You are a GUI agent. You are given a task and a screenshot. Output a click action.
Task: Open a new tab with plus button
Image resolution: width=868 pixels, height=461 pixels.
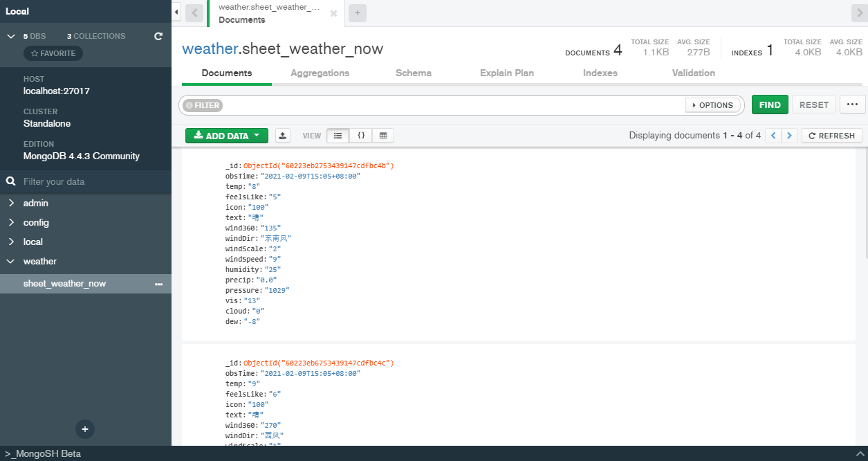click(358, 12)
